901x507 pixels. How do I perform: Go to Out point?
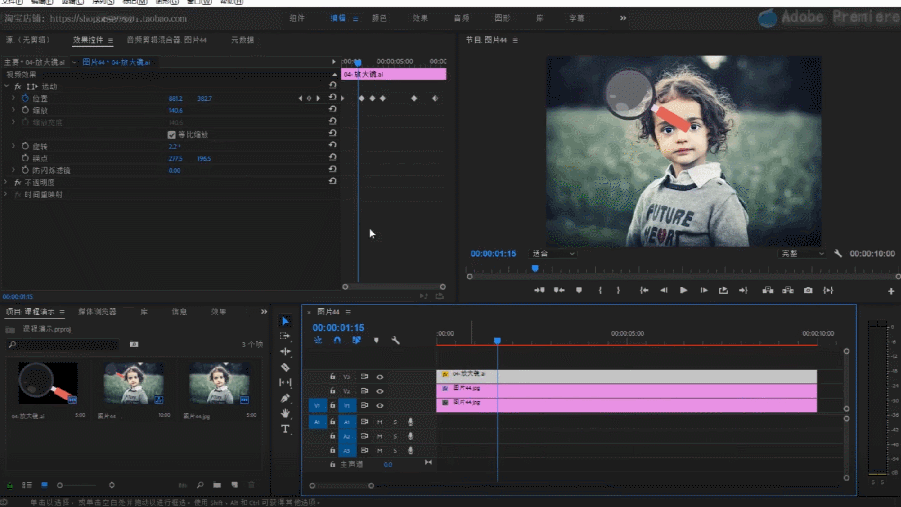743,290
